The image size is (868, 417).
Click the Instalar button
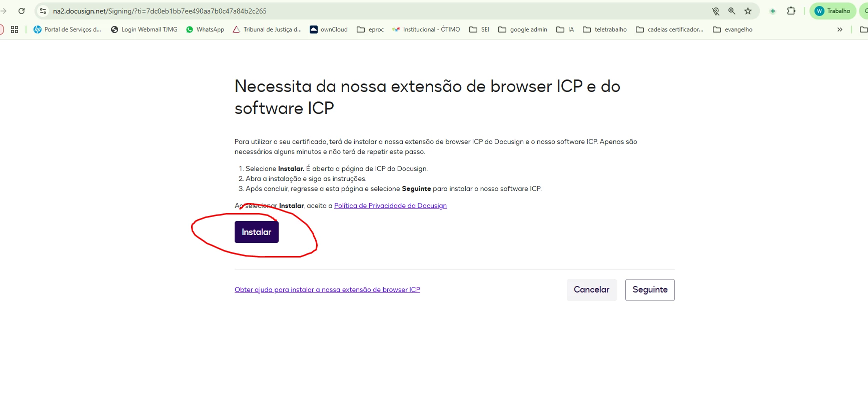click(x=257, y=232)
